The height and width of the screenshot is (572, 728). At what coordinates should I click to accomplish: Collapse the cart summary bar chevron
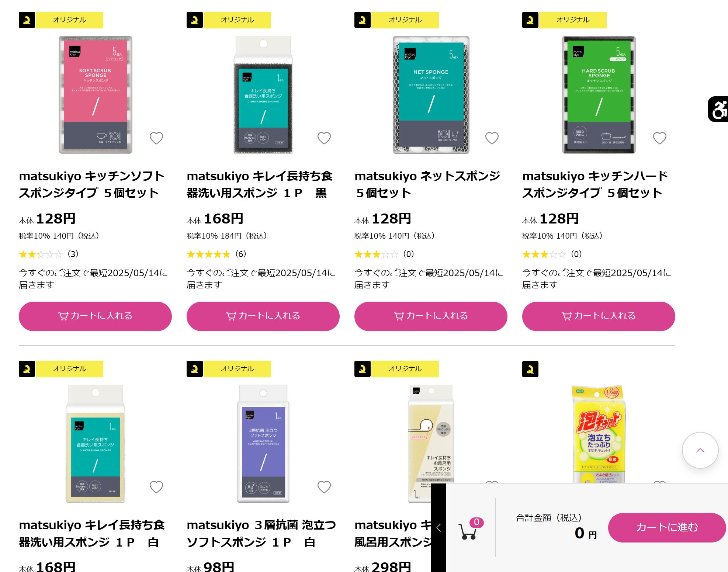click(438, 528)
